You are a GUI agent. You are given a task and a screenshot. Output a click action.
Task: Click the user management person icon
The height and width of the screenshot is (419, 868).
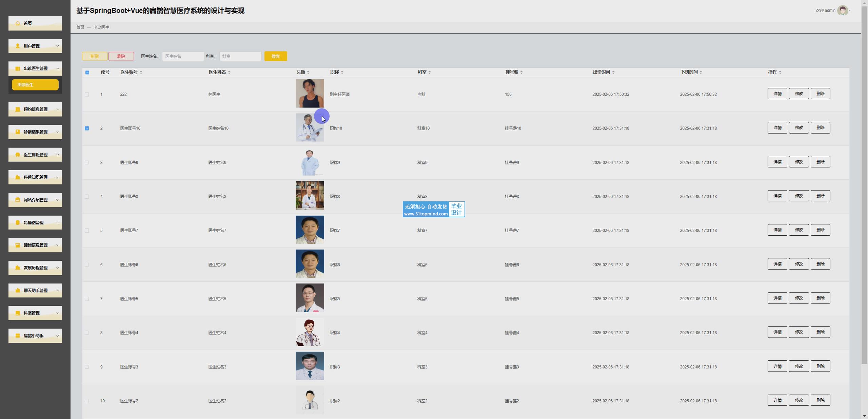[x=18, y=46]
